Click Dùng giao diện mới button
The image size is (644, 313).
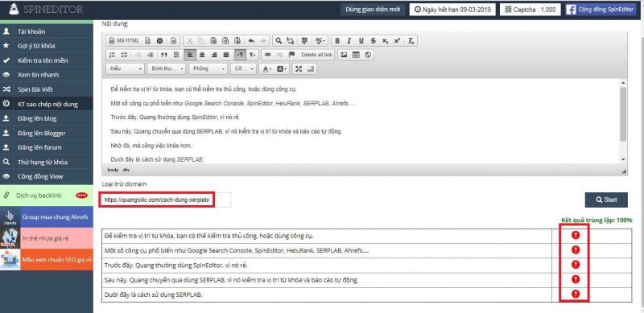click(373, 10)
